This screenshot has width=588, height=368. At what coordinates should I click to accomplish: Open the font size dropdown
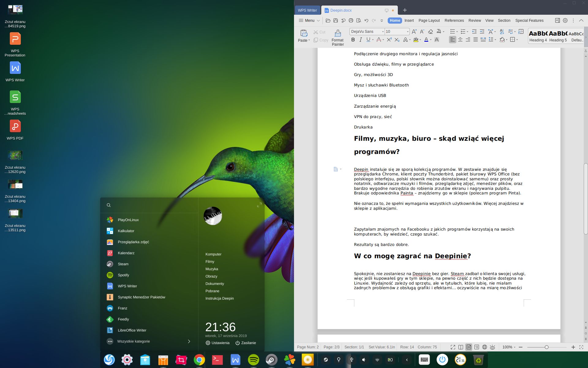coord(407,32)
